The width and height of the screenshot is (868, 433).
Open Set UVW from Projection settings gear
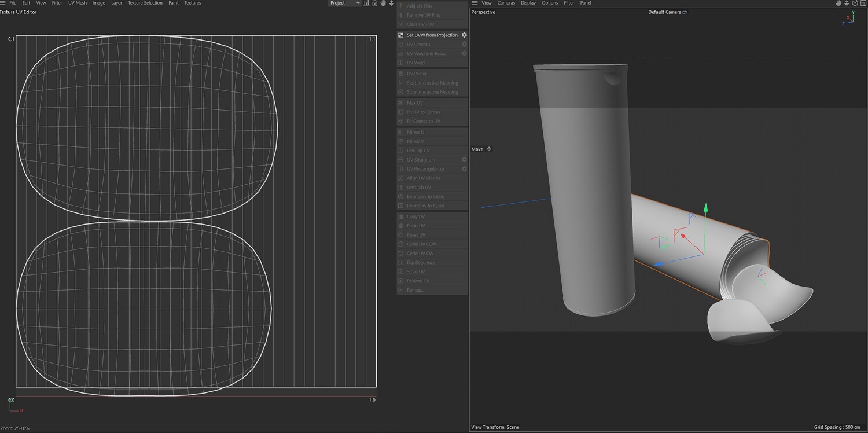coord(464,35)
